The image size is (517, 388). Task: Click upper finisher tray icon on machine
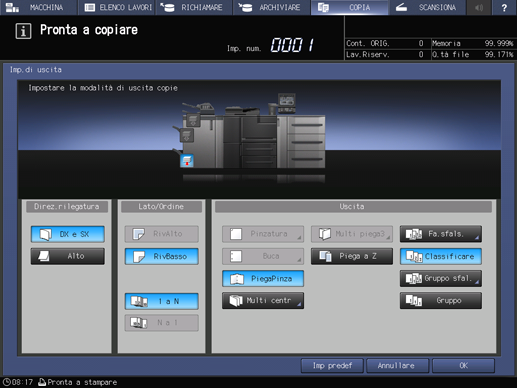193,120
